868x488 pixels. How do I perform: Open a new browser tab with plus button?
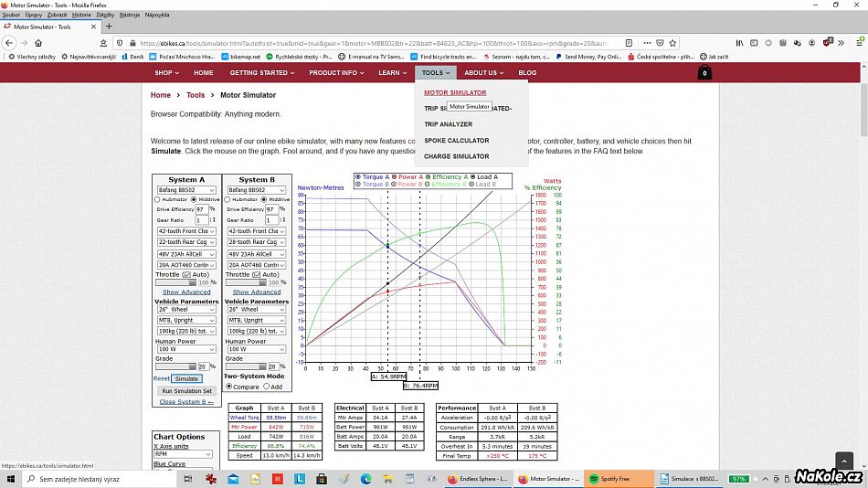[110, 27]
